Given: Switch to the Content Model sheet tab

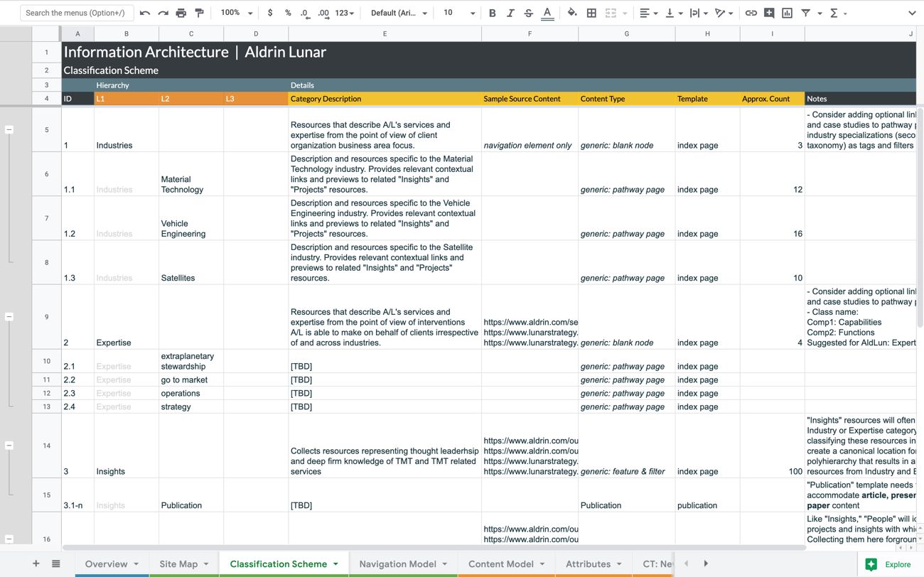Looking at the screenshot, I should [x=507, y=564].
